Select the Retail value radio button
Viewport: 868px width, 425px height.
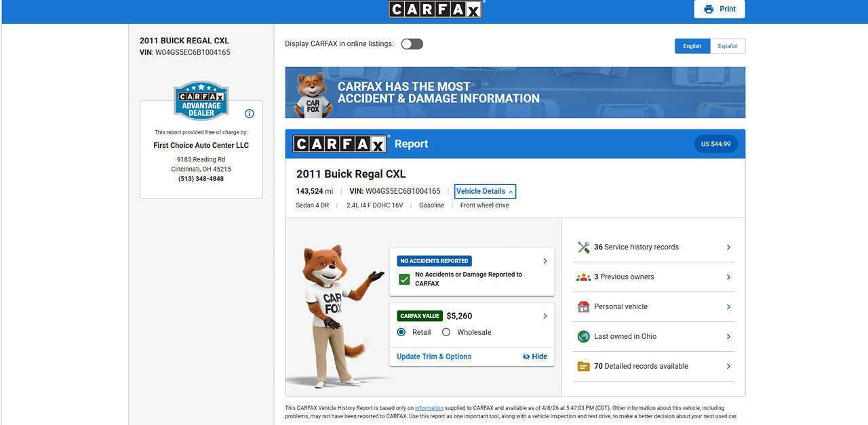[401, 332]
